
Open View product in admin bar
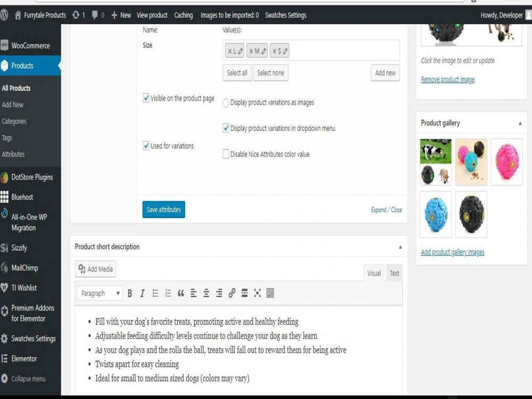click(x=152, y=15)
